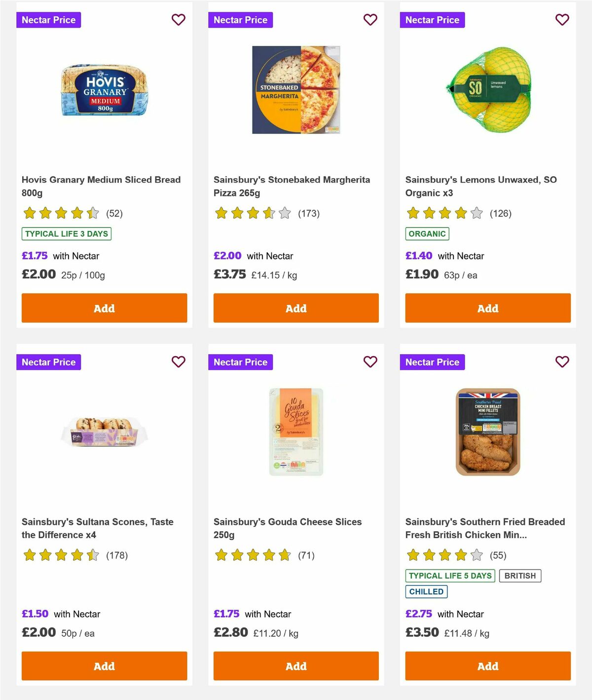Image resolution: width=592 pixels, height=700 pixels.
Task: Click the Nectar Price badge on the pizza
Action: pos(241,20)
